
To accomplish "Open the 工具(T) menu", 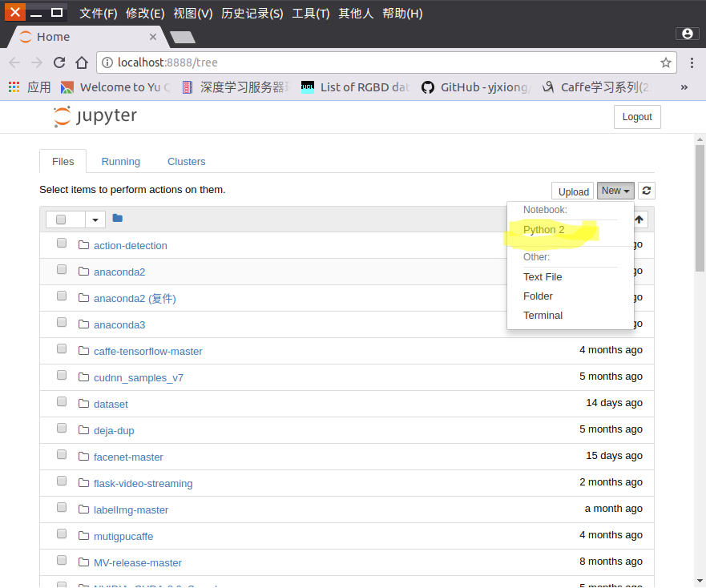I will coord(311,13).
